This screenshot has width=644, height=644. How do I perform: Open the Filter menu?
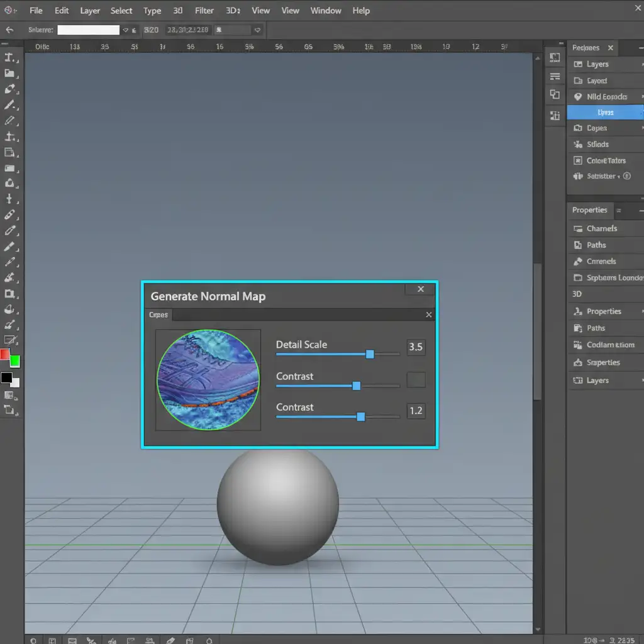(204, 11)
